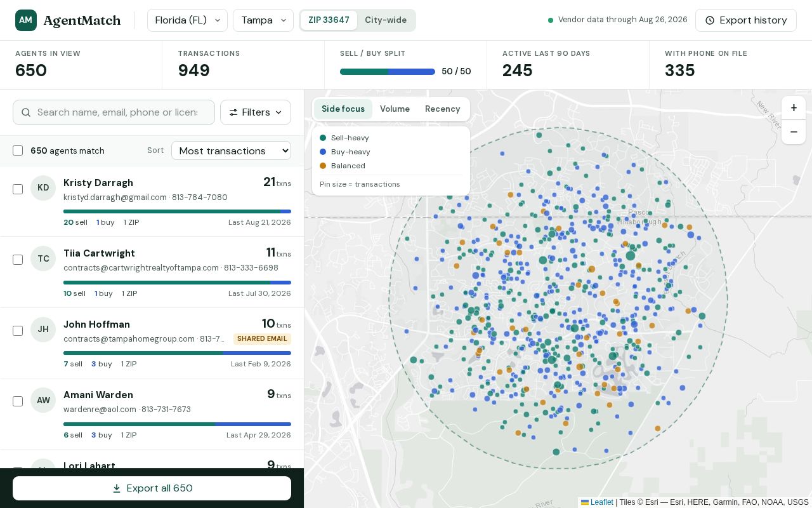Switch scope to City-wide
Image resolution: width=812 pixels, height=508 pixels.
386,20
